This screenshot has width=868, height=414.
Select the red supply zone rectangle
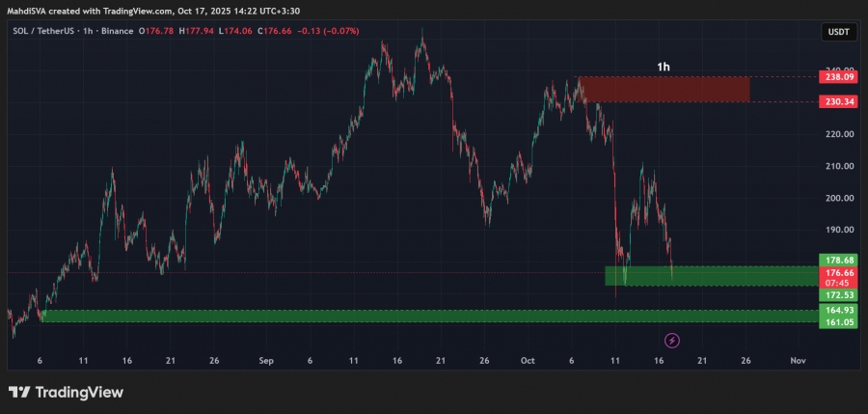click(664, 89)
